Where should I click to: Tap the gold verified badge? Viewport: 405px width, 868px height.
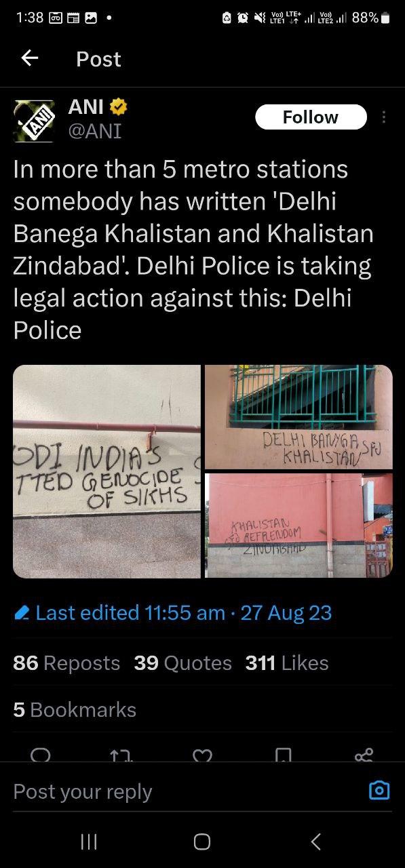(119, 107)
